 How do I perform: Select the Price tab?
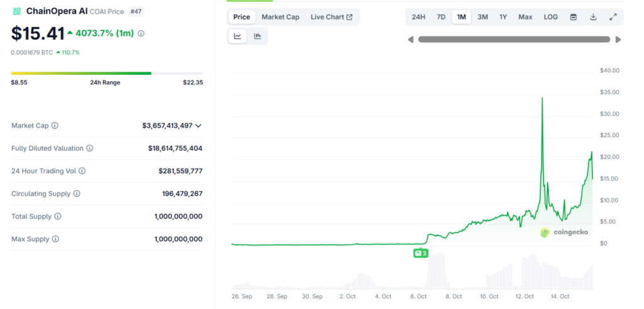coord(241,17)
